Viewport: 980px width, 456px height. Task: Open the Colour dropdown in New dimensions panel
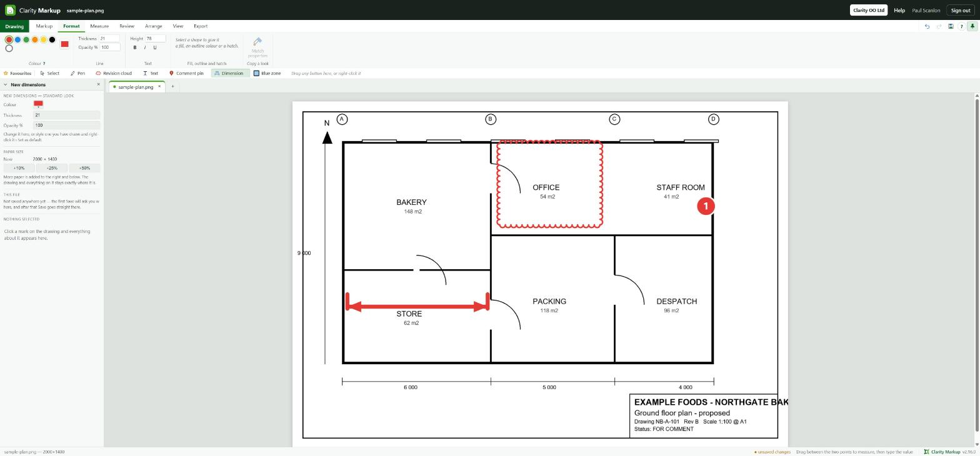[x=38, y=104]
